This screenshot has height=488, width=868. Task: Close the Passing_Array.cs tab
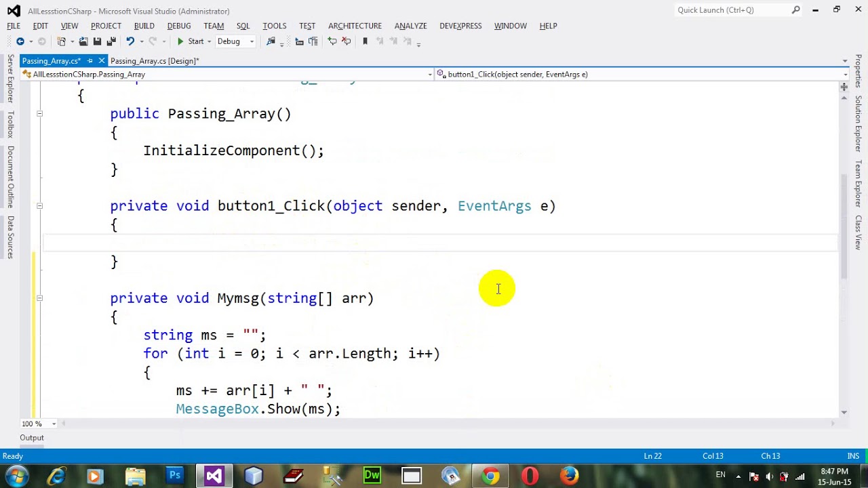point(102,61)
